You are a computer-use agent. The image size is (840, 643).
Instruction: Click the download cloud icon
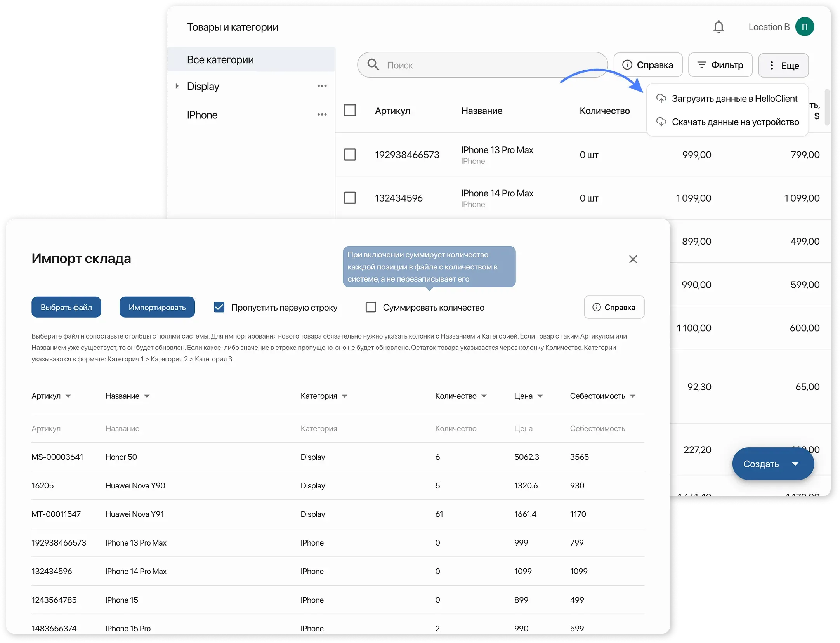[661, 122]
